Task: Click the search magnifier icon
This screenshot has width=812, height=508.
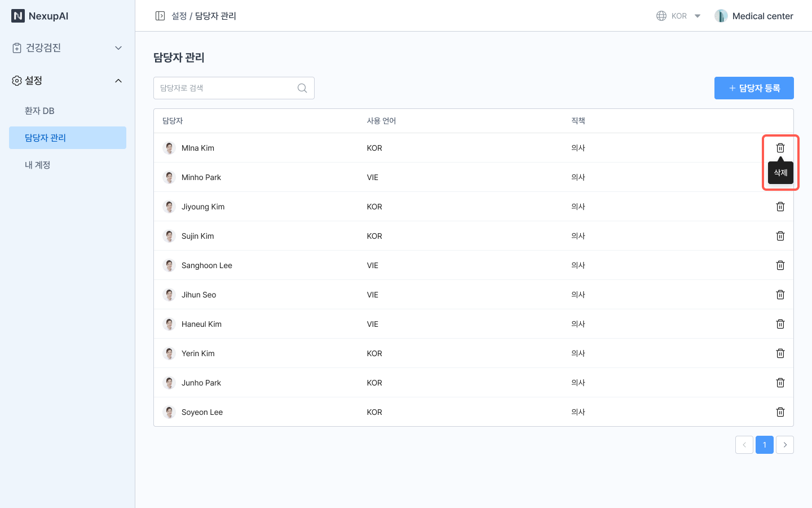Action: click(302, 88)
